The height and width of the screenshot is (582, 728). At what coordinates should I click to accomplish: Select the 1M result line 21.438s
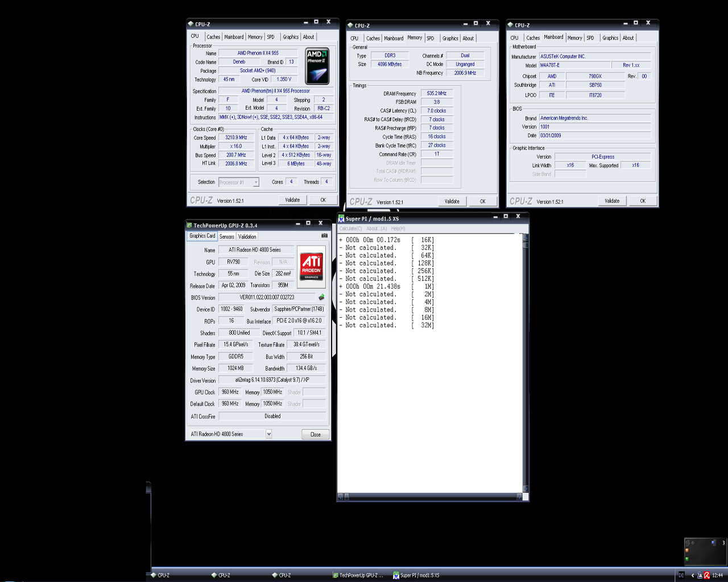pyautogui.click(x=387, y=286)
